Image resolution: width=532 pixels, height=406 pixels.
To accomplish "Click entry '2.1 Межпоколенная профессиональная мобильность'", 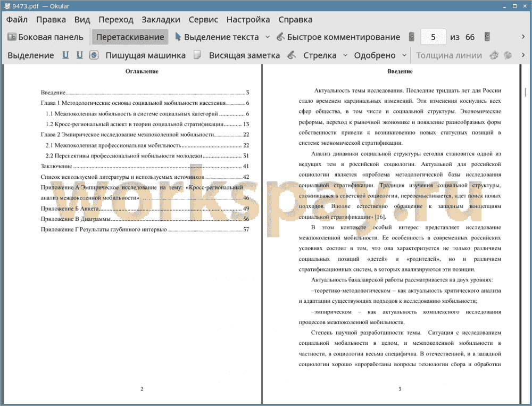I will pyautogui.click(x=147, y=145).
